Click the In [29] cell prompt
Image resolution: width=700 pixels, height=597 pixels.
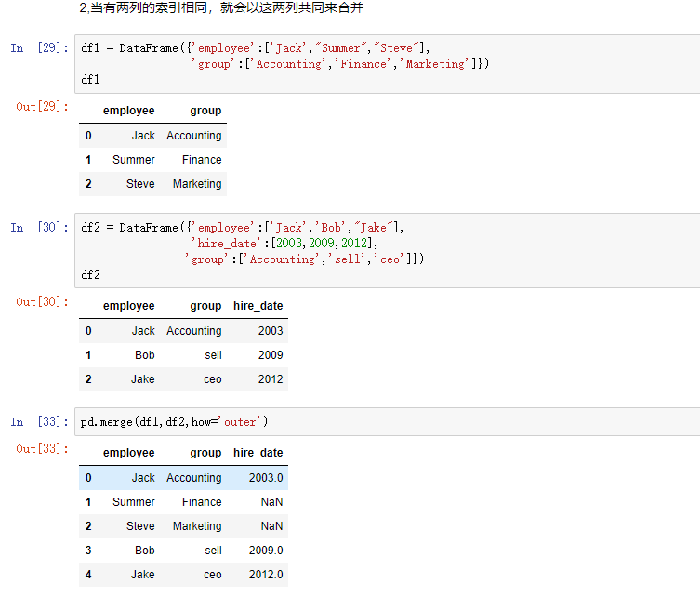39,47
